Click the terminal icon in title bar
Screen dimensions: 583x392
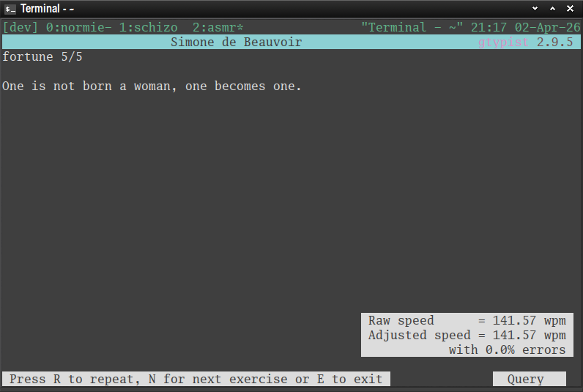click(x=10, y=9)
